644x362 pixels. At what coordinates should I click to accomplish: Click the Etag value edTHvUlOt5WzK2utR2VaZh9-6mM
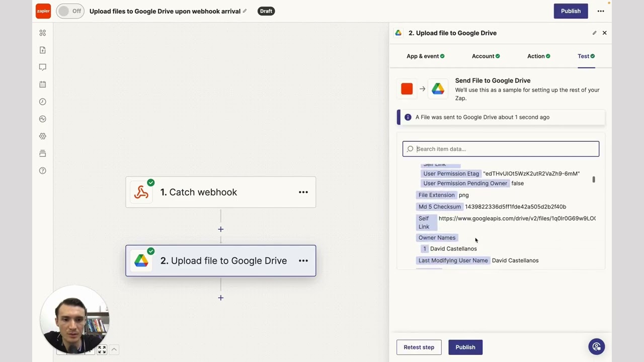click(x=531, y=173)
